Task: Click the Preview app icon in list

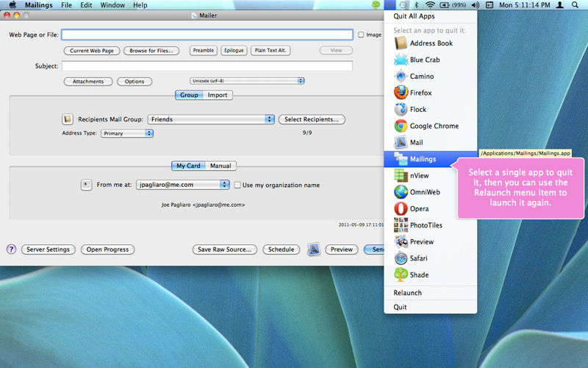Action: click(401, 241)
